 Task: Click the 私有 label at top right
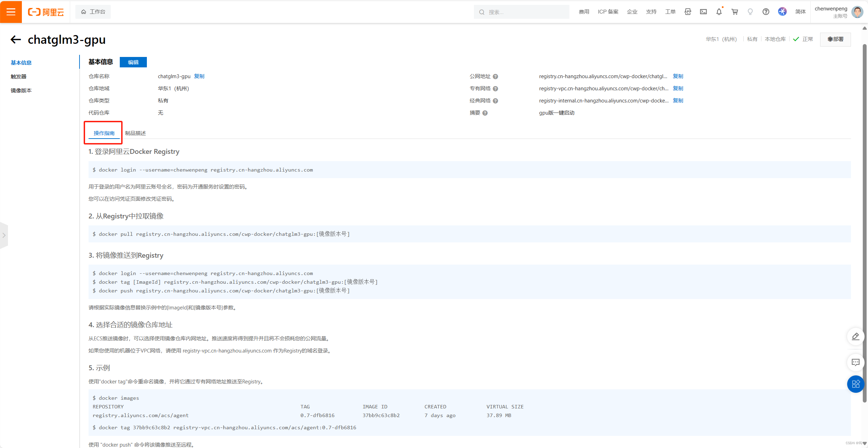[x=752, y=39]
